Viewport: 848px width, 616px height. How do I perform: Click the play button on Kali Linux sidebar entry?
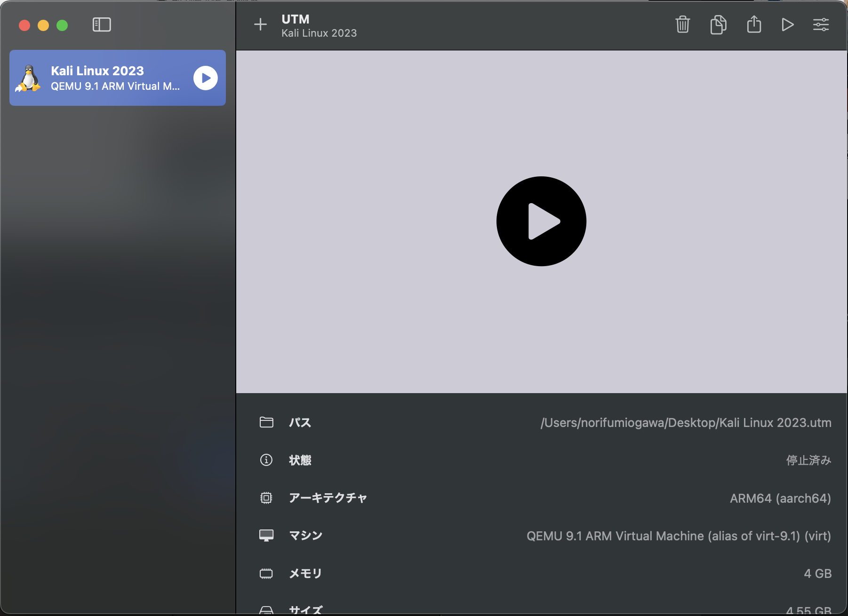(206, 78)
